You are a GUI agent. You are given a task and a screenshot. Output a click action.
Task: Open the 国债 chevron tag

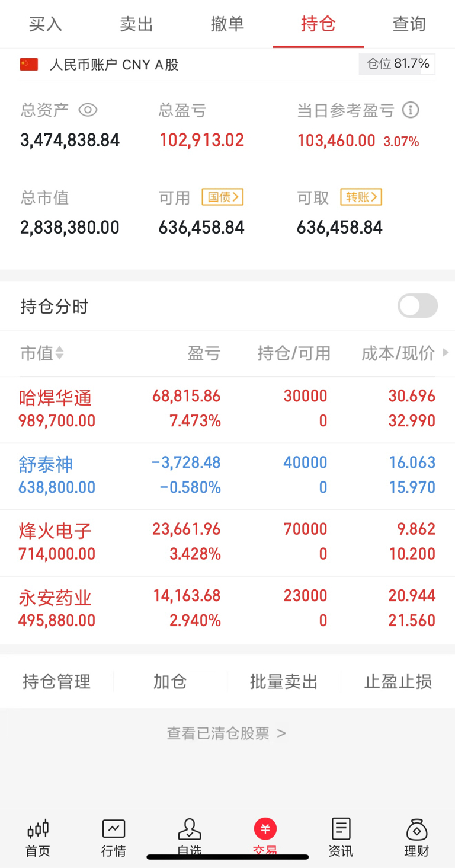223,197
